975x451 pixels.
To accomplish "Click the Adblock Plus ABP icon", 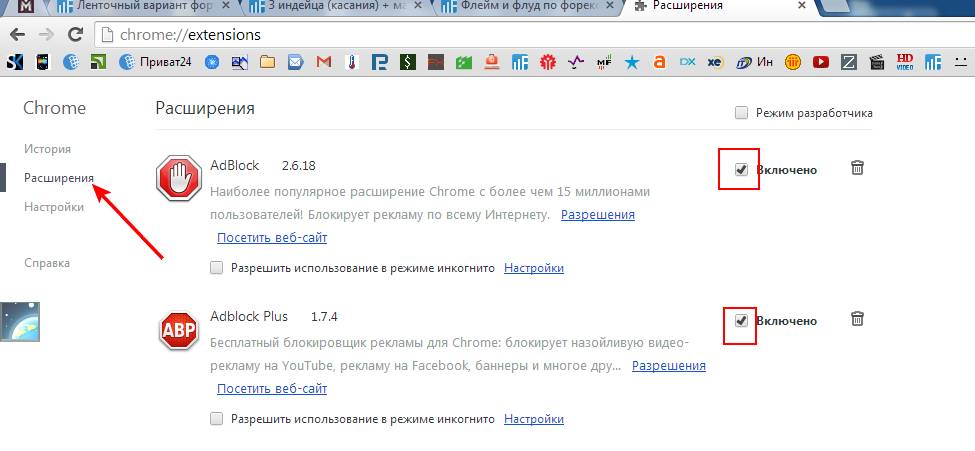I will pyautogui.click(x=178, y=332).
